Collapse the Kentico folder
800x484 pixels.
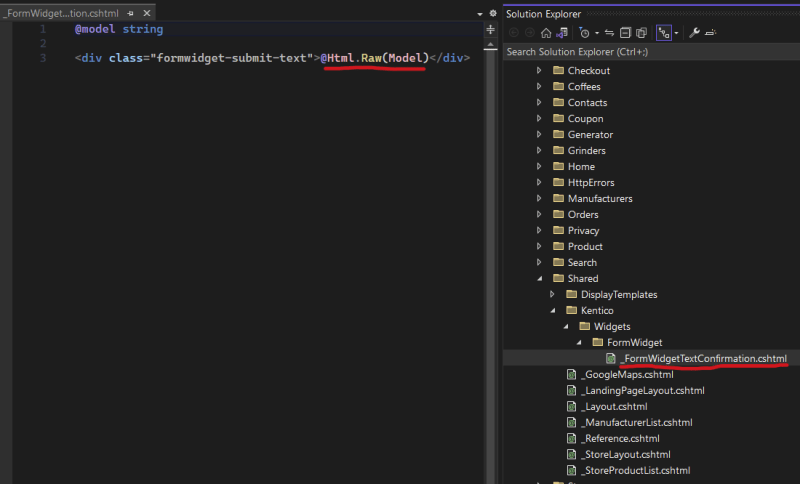[553, 311]
